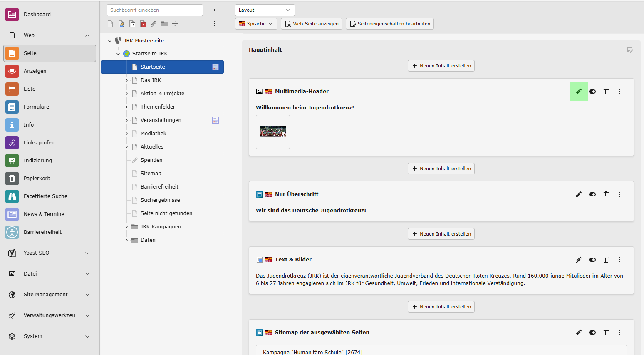Click the Hauptinhalt column edit icon
The height and width of the screenshot is (355, 644).
point(630,50)
